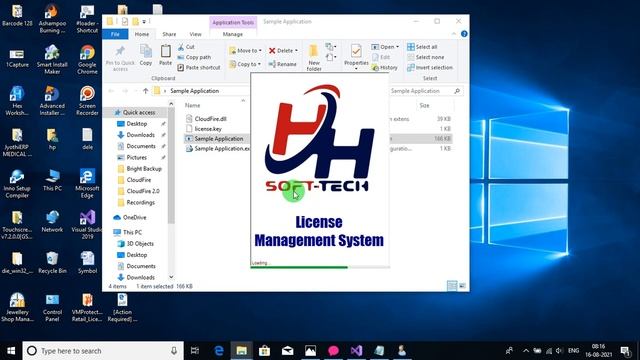
Task: Select the CloudFire.dll file
Action: click(206, 119)
